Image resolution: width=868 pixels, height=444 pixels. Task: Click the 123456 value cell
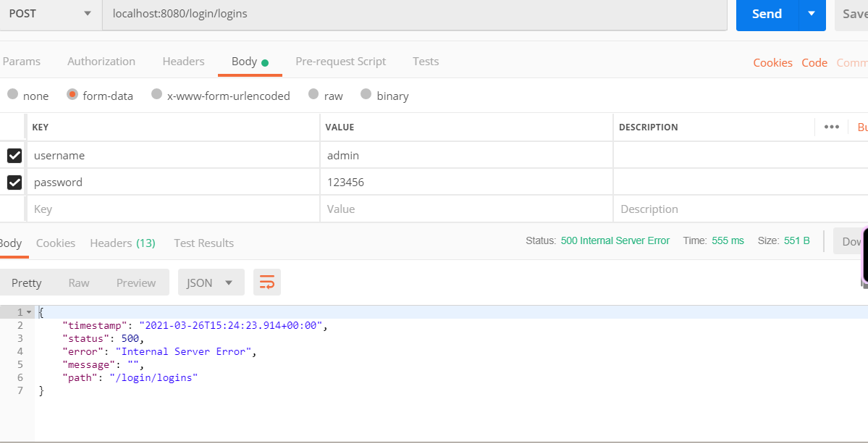(466, 182)
